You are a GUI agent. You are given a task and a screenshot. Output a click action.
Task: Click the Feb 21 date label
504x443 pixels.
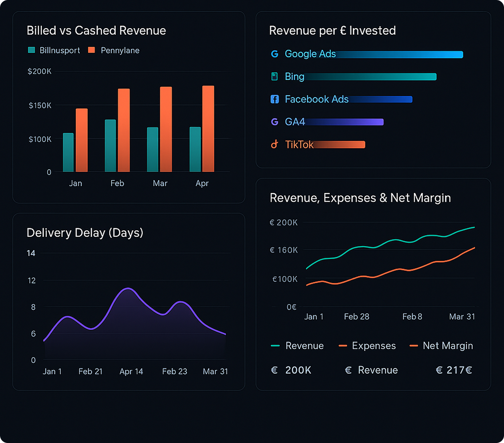91,371
